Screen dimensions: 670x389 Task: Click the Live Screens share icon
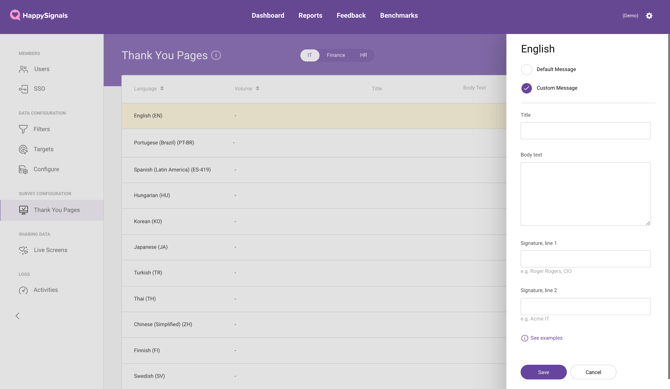[24, 250]
